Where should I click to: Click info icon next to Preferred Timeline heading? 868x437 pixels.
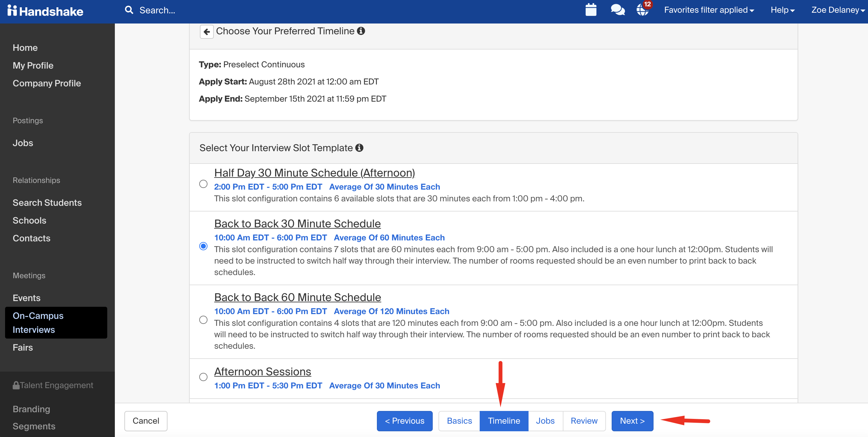361,31
